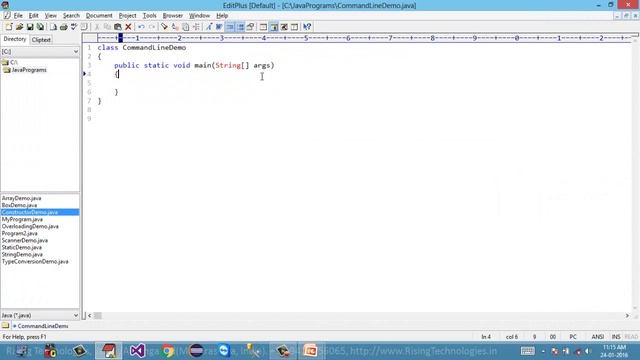
Task: Click horizontal scrollbar left arrow
Action: click(x=89, y=316)
